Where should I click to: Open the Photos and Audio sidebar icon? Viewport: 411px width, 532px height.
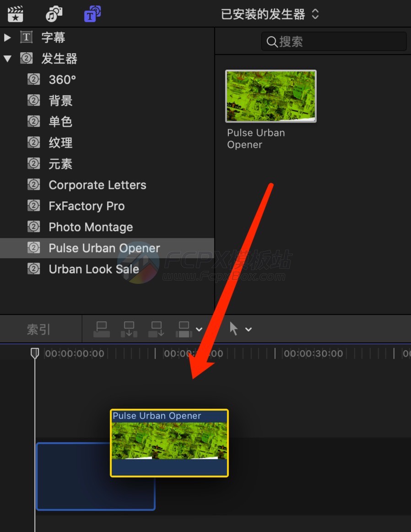click(54, 14)
